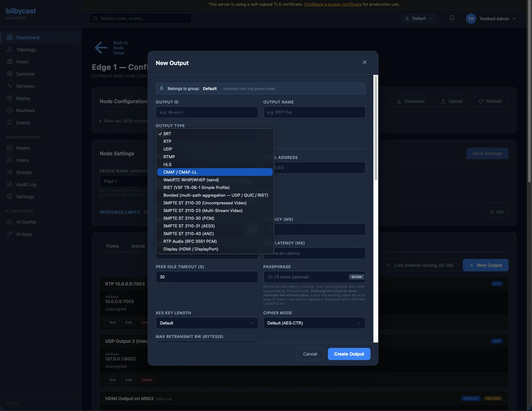Select SMPTE ST 2110-23 (Multi-Stream Video)
The height and width of the screenshot is (411, 532).
click(x=215, y=210)
